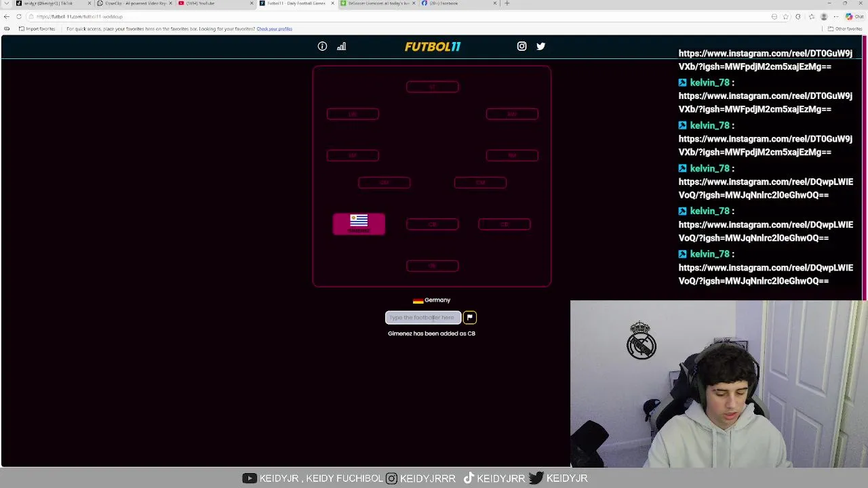This screenshot has width=868, height=488.
Task: Select the middle empty CB slot
Action: (x=432, y=224)
